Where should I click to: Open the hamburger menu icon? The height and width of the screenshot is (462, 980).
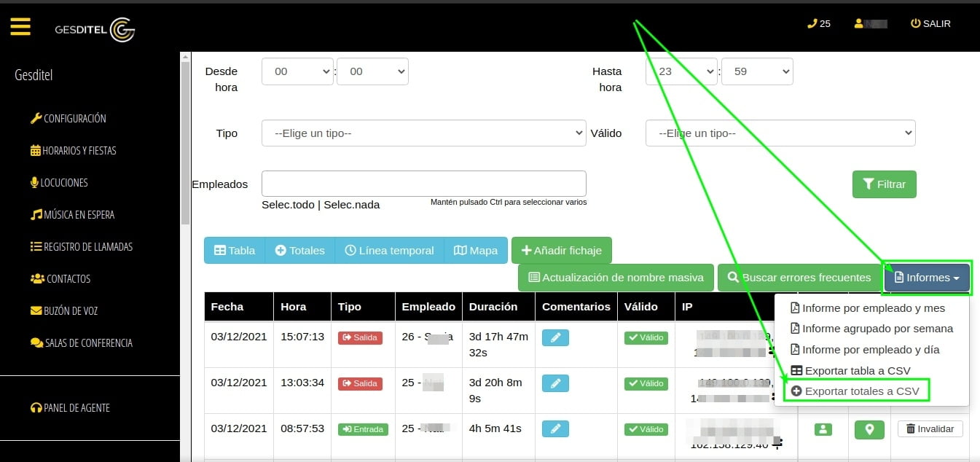tap(20, 27)
